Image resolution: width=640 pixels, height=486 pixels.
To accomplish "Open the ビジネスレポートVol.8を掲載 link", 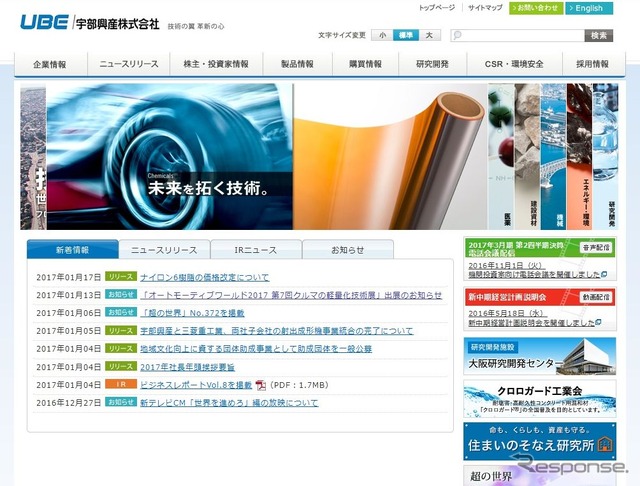I will [196, 385].
